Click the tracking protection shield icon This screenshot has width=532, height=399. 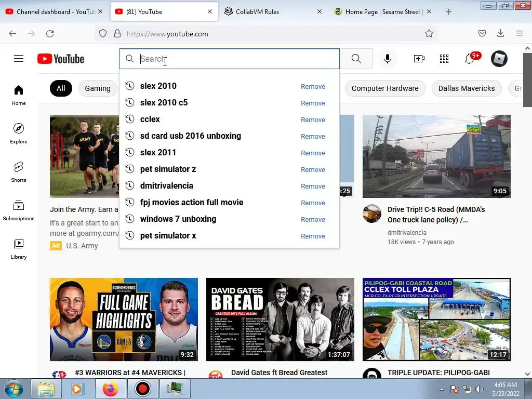(x=103, y=33)
